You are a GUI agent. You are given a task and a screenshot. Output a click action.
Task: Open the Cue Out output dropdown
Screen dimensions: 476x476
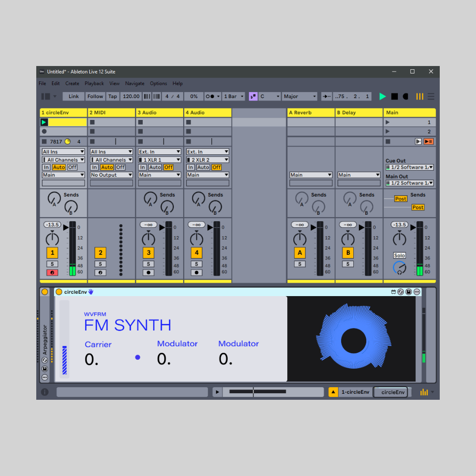409,167
